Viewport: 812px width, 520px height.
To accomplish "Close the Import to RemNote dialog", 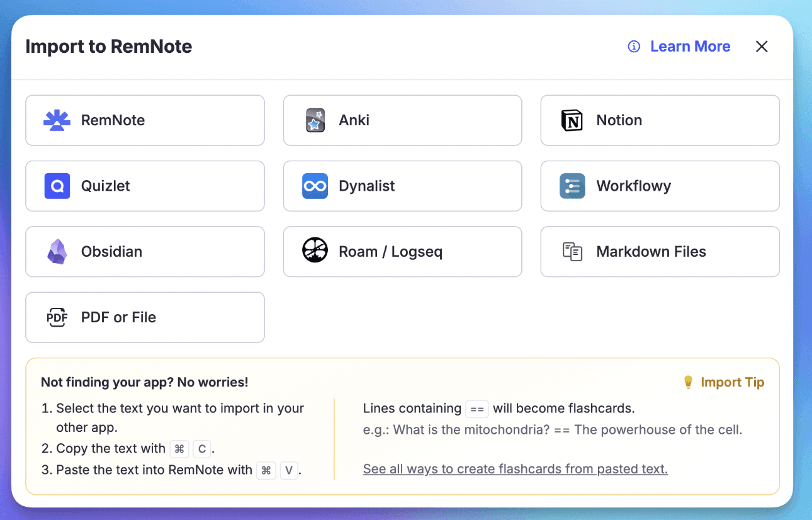I will coord(762,47).
